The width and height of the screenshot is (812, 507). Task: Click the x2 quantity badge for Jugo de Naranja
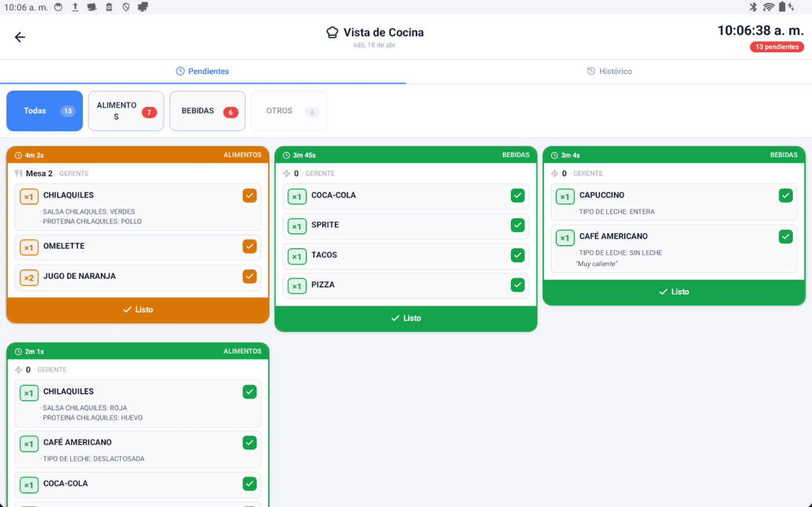point(28,278)
